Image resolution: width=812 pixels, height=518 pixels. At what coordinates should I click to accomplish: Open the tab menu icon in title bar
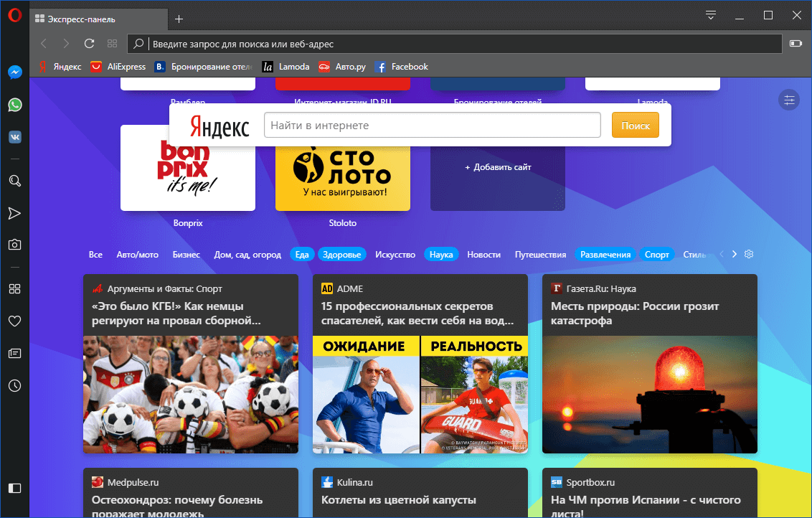click(x=710, y=16)
